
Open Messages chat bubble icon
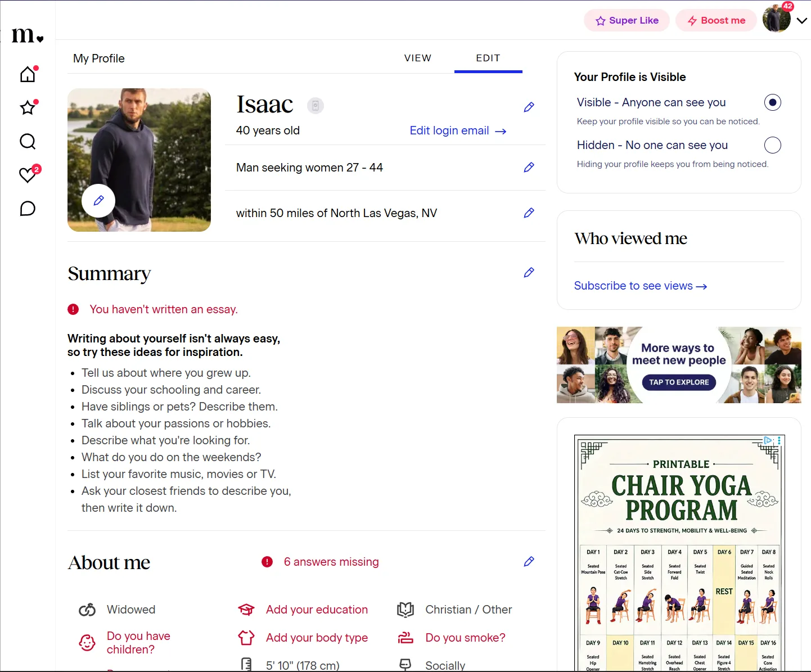28,209
